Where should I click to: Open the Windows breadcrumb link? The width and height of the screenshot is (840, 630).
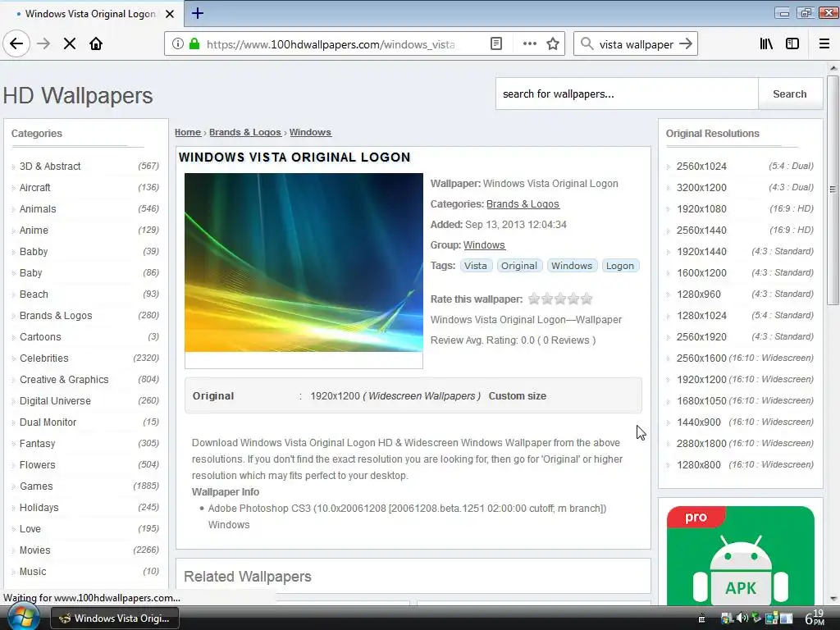(310, 132)
